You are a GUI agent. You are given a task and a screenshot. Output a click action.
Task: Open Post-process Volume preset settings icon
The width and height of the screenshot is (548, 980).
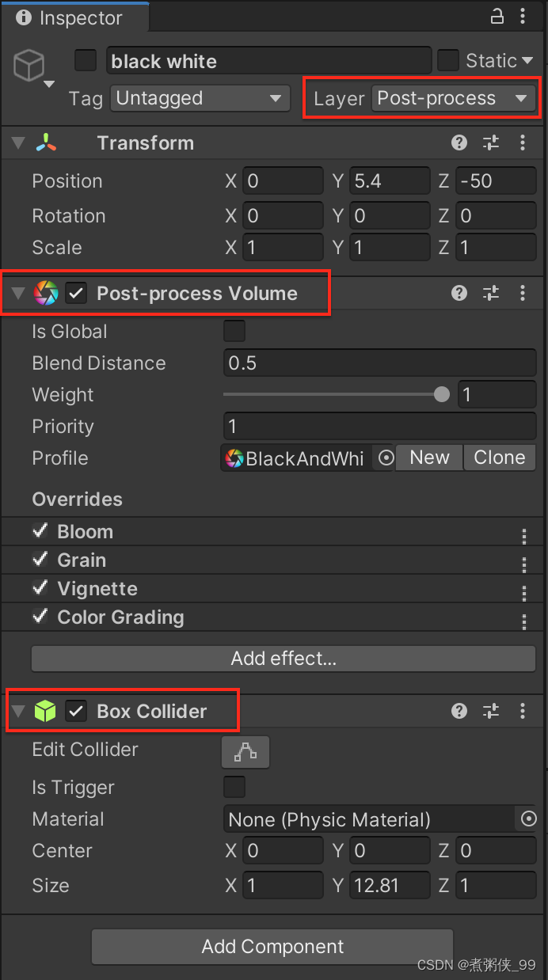(491, 293)
